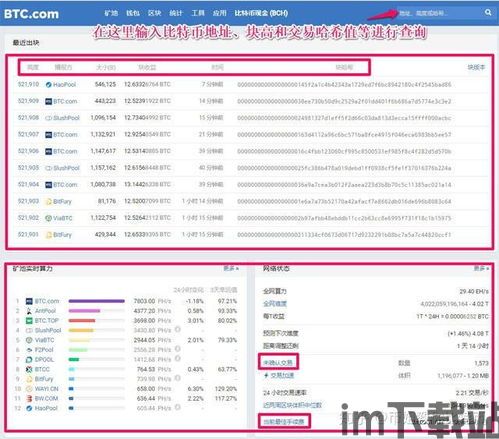
Task: Open block height 521,901
Action: tap(28, 234)
